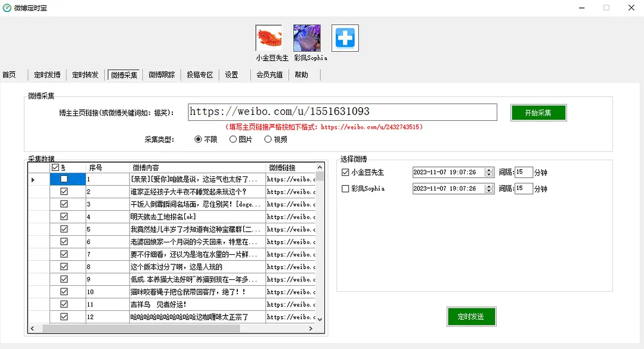Click the 微博内容 column header
This screenshot has height=349, width=644.
[197, 167]
